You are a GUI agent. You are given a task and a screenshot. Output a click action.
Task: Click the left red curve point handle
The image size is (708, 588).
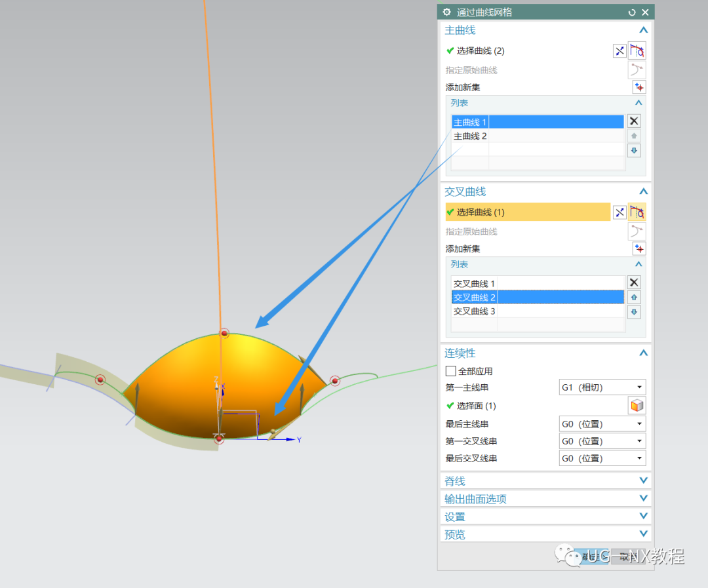tap(100, 380)
